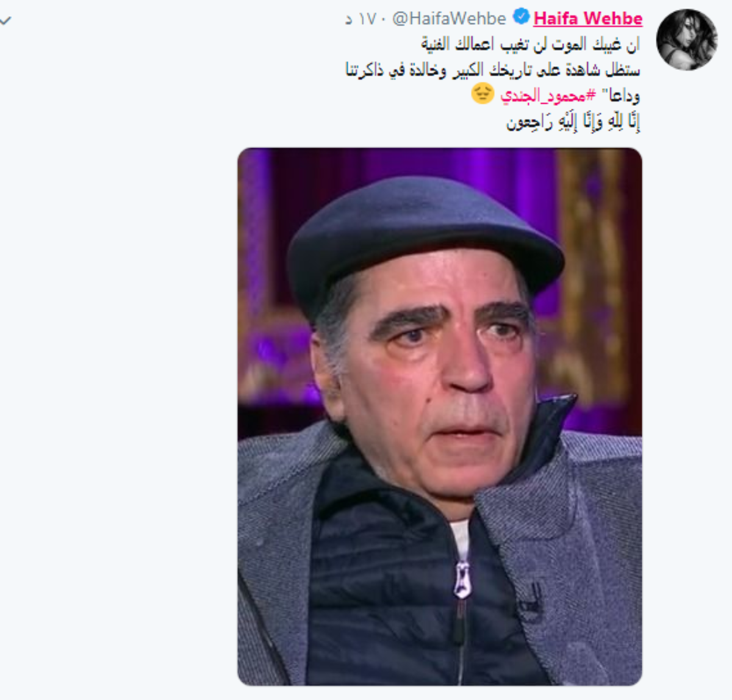The width and height of the screenshot is (732, 700).
Task: Click Haifa Wehbe's round profile avatar
Action: tap(686, 39)
